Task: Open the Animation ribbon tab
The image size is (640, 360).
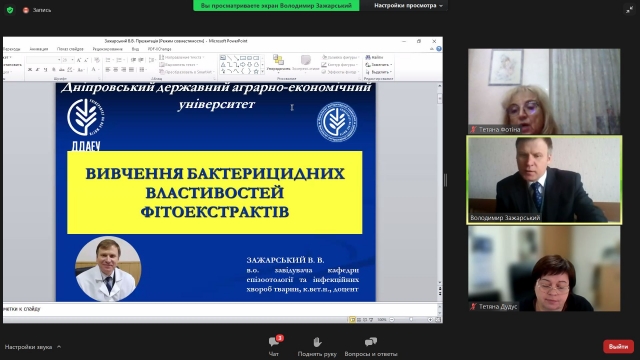Action: pyautogui.click(x=39, y=49)
